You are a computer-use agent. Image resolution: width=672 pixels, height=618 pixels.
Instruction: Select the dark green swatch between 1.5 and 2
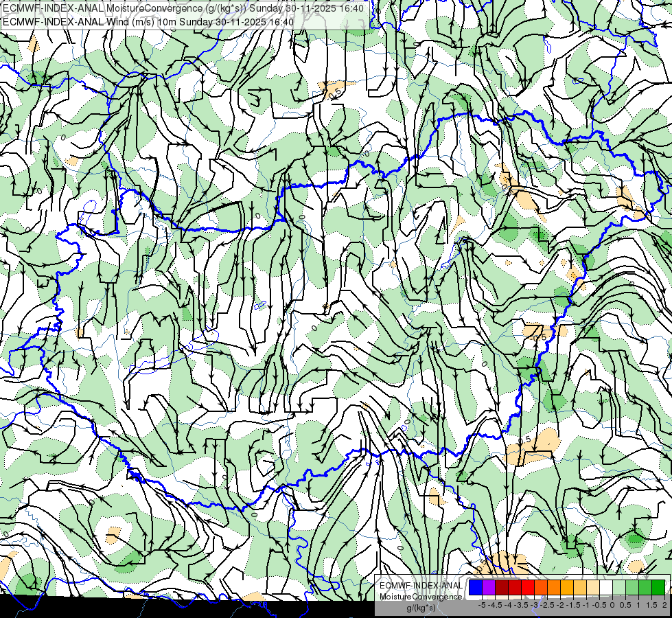[658, 587]
